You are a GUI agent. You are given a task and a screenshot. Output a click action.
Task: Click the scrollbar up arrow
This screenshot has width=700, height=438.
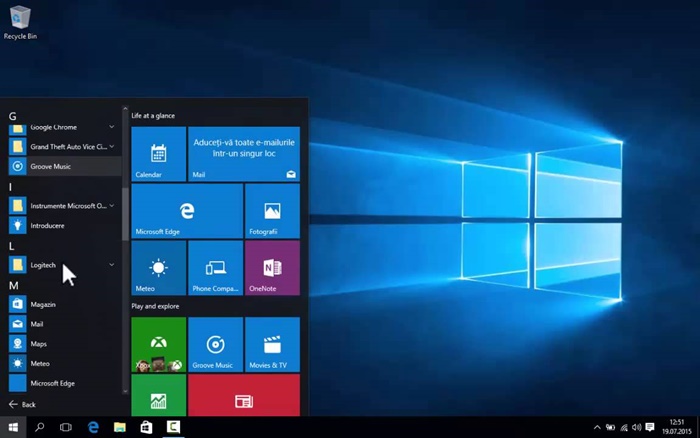click(x=125, y=109)
